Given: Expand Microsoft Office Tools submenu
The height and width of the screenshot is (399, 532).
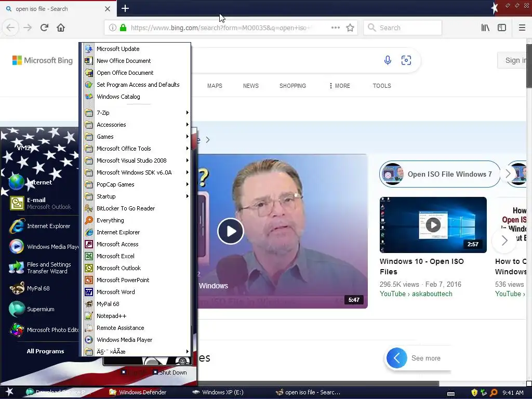Looking at the screenshot, I should (136, 149).
